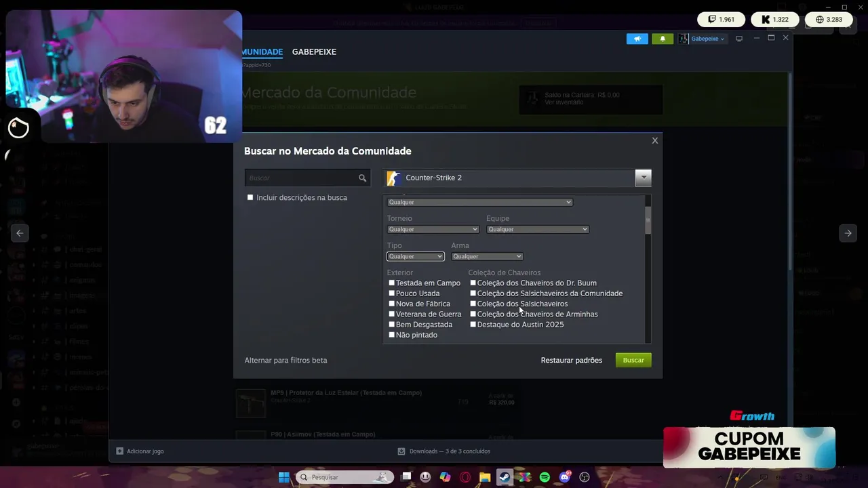Open the Torneio dropdown
Image resolution: width=868 pixels, height=488 pixels.
click(x=433, y=229)
